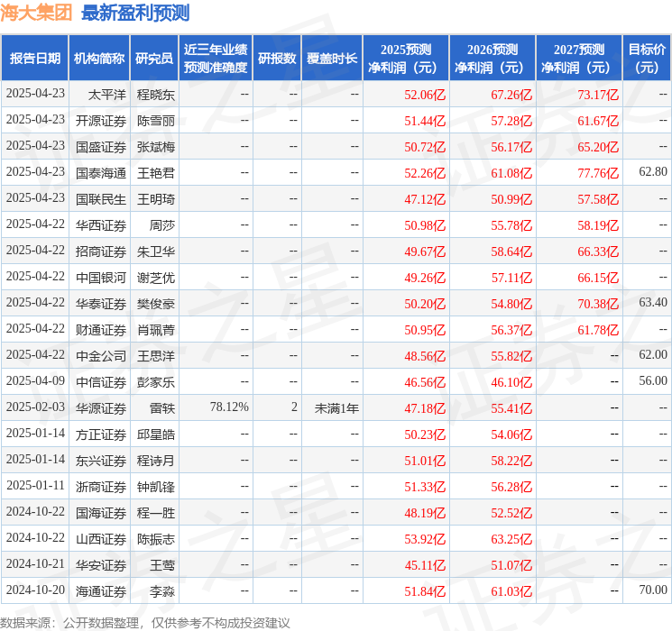672x631 pixels.
Task: Click the 最新盈利预测 heading
Action: pyautogui.click(x=135, y=13)
